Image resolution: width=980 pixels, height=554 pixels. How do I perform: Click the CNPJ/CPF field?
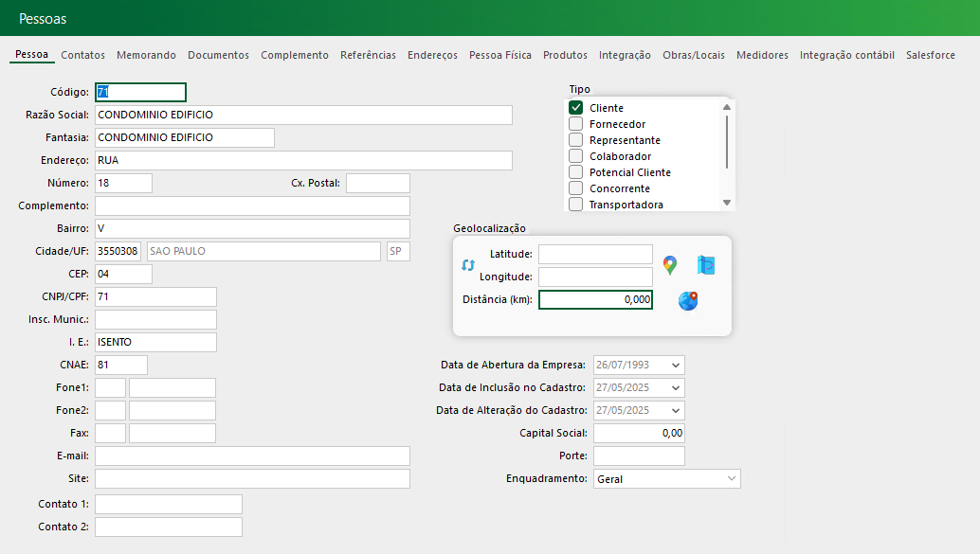point(155,296)
